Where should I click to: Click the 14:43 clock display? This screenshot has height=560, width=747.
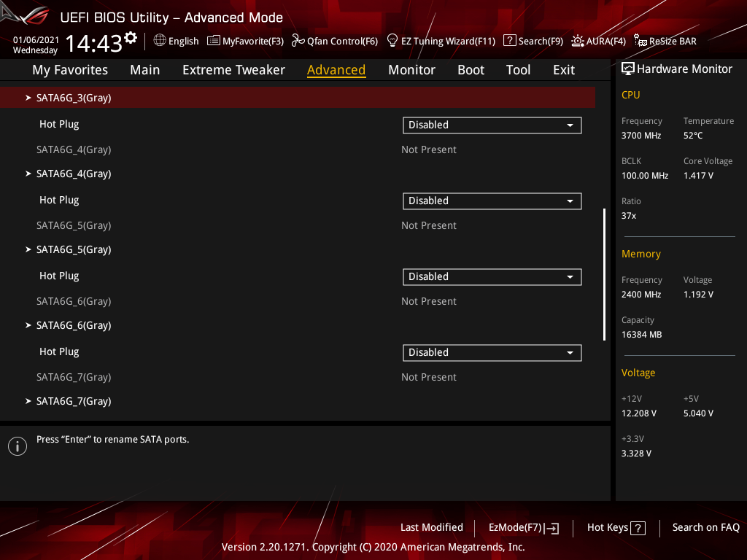93,43
